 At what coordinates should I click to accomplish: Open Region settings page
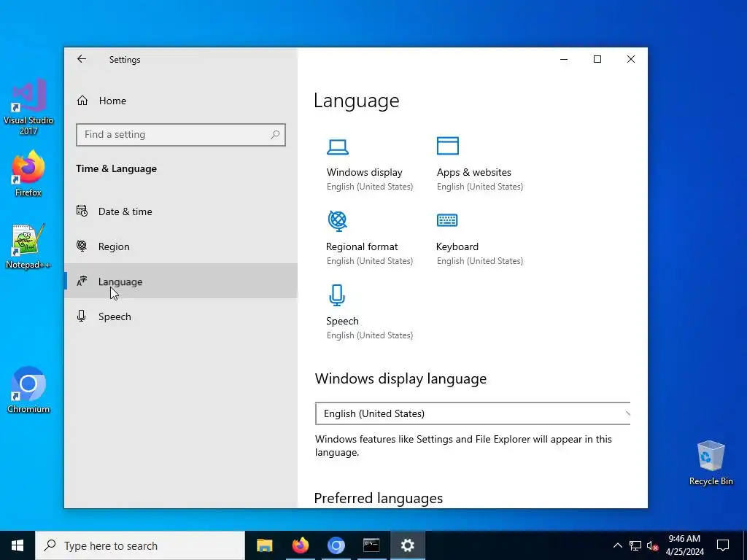tap(181, 246)
